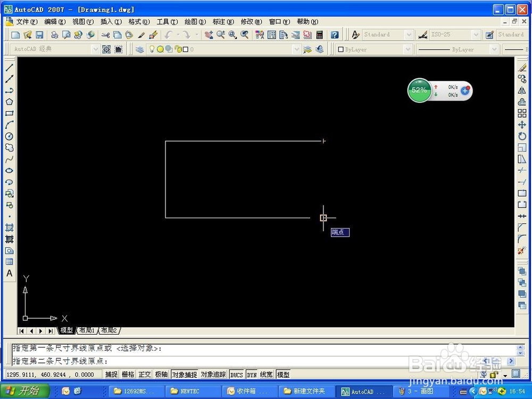Click the Cut scissors icon

tap(105, 35)
